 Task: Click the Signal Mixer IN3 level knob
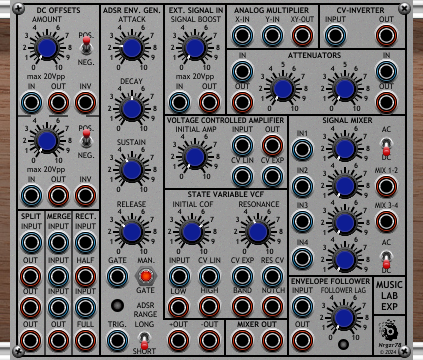(x=345, y=222)
